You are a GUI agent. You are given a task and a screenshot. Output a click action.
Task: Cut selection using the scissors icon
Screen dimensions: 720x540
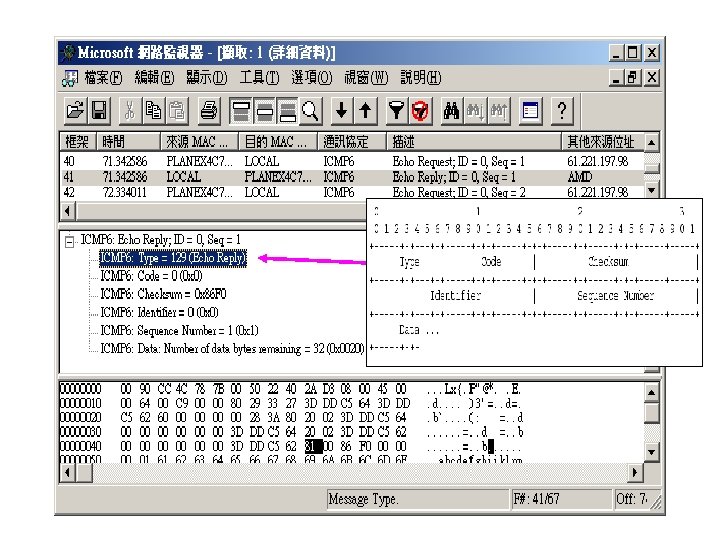130,111
